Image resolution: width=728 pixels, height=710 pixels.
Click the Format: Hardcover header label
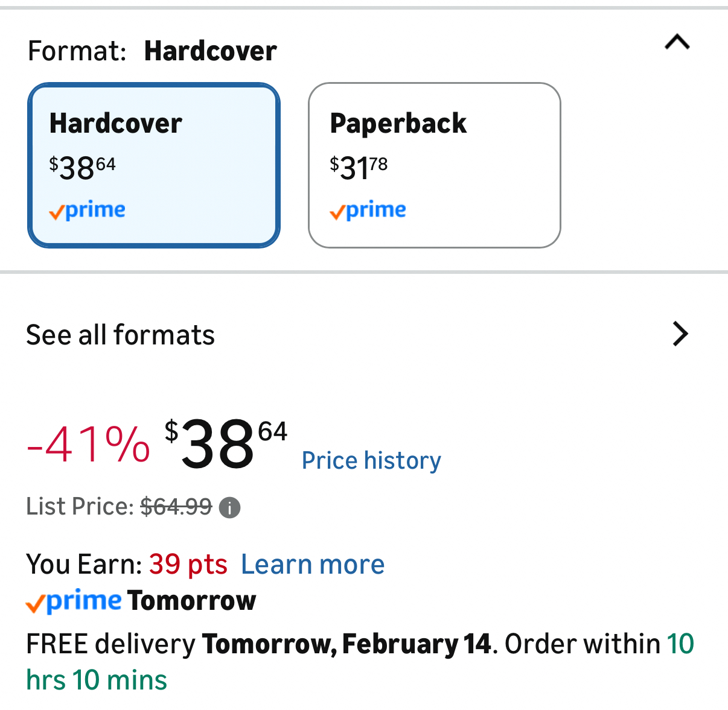152,51
